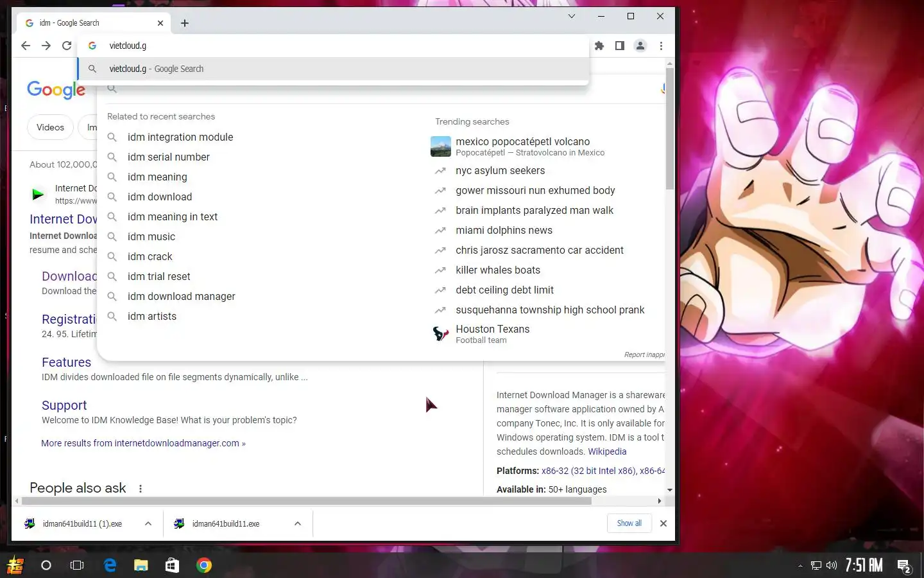Expand options for idman641build11 (1).exe download
Viewport: 924px width, 578px height.
[x=148, y=523]
